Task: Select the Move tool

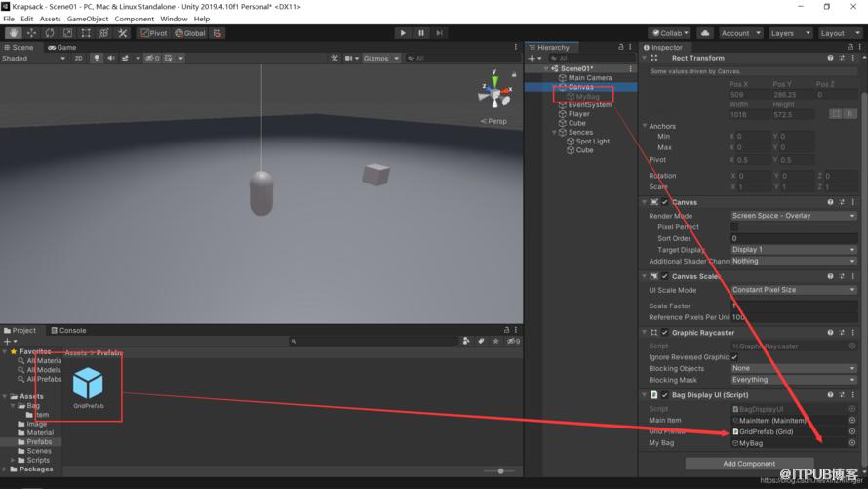Action: pyautogui.click(x=31, y=33)
